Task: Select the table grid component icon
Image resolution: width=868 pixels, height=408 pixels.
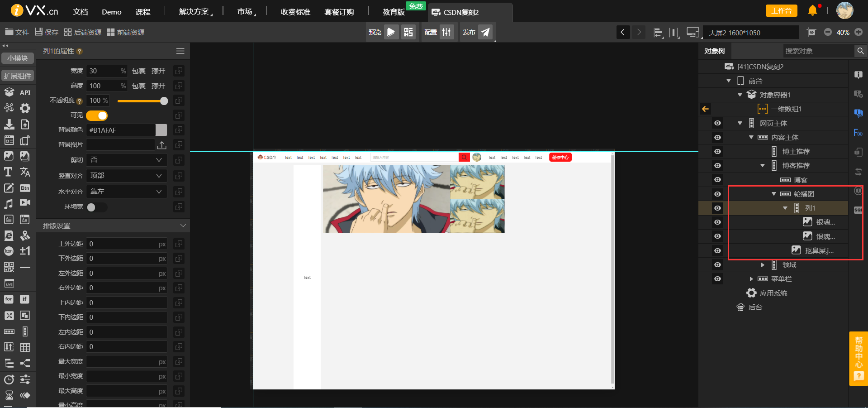Action: point(25,347)
